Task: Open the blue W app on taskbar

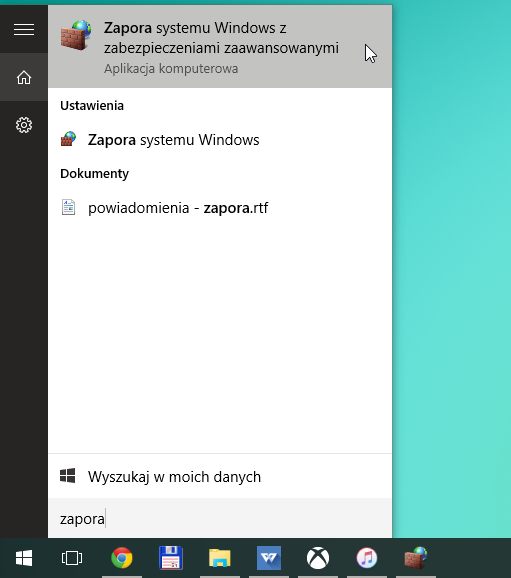Action: 269,558
